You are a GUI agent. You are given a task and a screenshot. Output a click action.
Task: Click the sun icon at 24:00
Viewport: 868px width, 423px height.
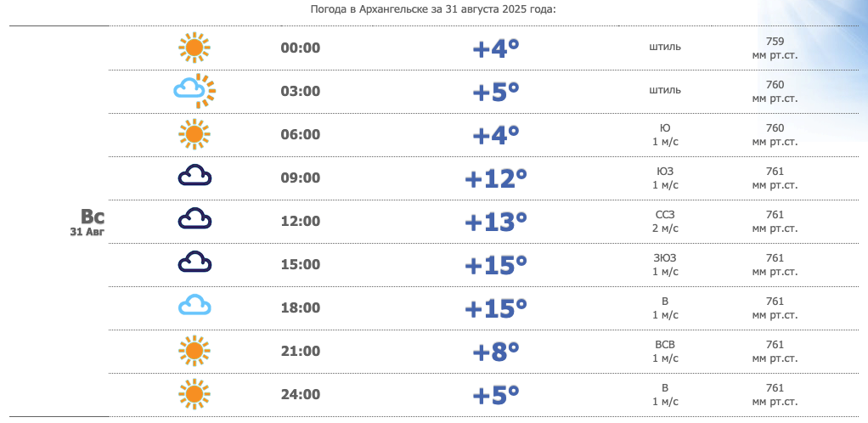tap(194, 393)
